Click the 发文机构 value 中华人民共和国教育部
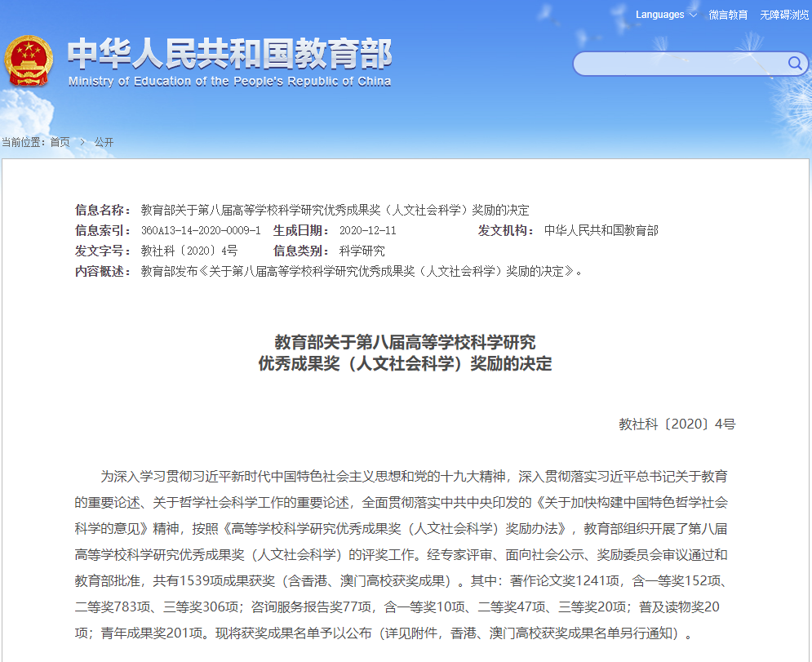812x662 pixels. click(x=601, y=230)
